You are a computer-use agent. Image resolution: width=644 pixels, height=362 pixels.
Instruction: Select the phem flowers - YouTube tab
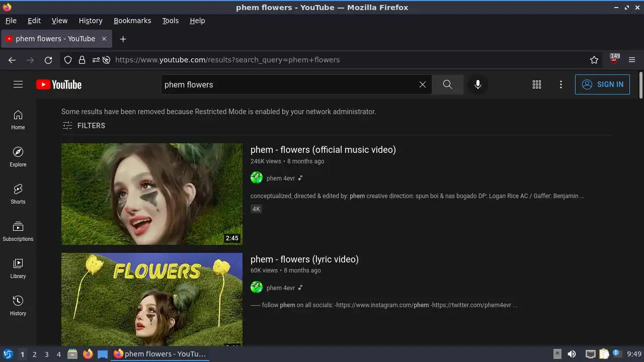[56, 39]
